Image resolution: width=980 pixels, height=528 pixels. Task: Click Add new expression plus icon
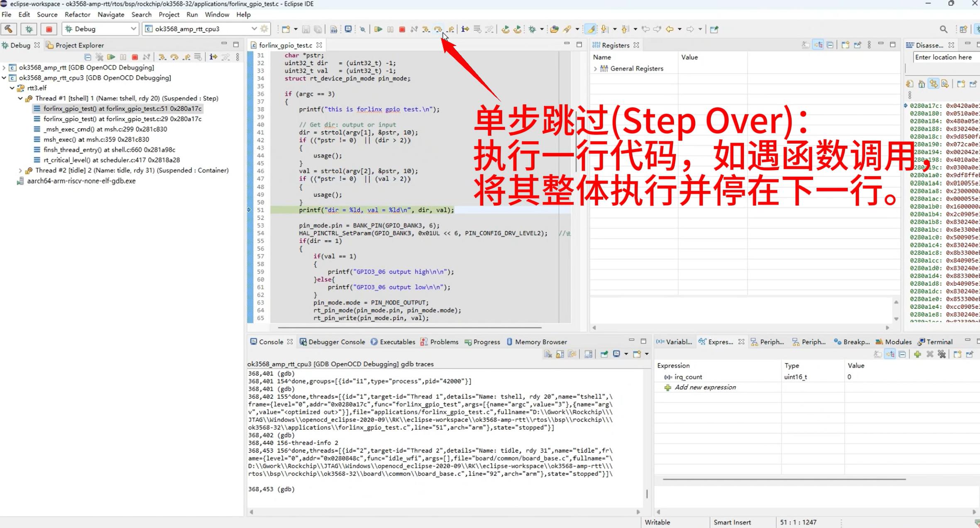pos(667,387)
